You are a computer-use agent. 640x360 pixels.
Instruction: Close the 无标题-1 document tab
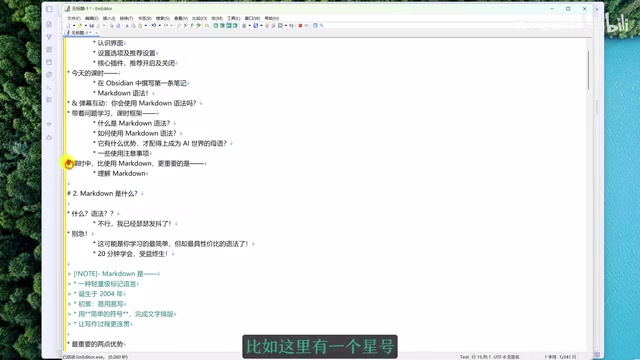[x=97, y=33]
